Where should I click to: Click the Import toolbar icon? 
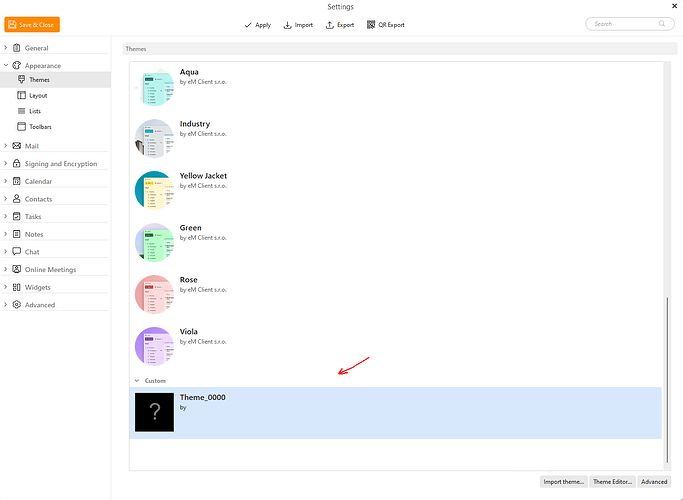tap(288, 24)
